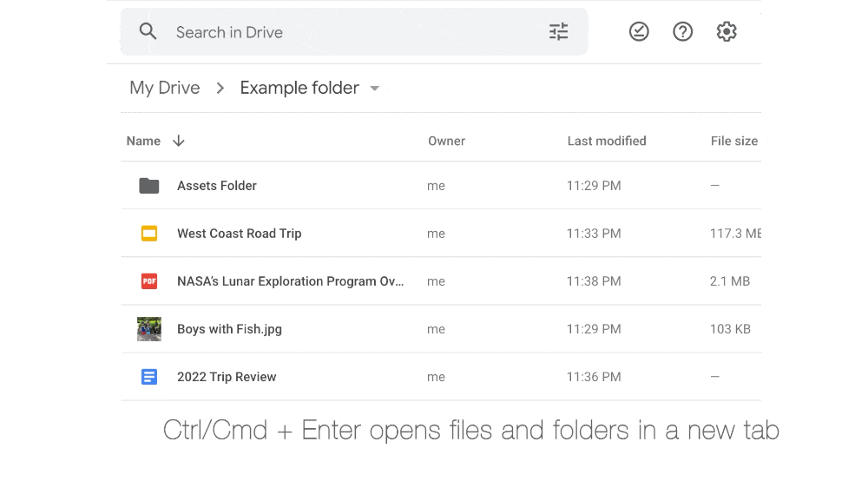Open search filter options icon
The image size is (868, 488).
pos(558,32)
